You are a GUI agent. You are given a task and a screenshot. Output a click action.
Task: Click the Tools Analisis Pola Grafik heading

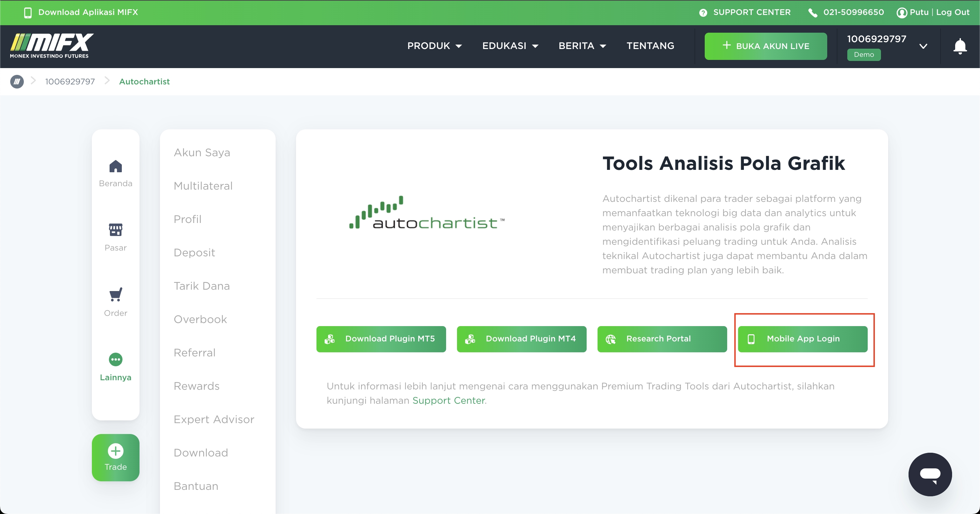click(x=723, y=163)
